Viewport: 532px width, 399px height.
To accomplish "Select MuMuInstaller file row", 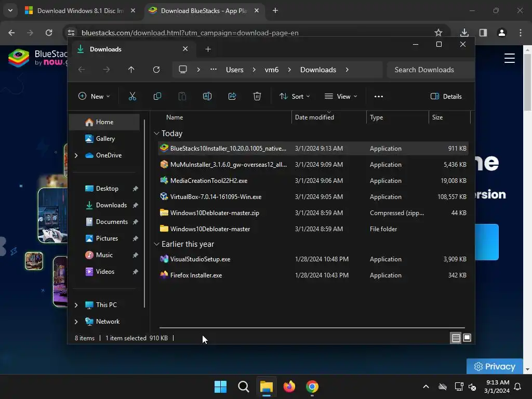I will pos(313,165).
